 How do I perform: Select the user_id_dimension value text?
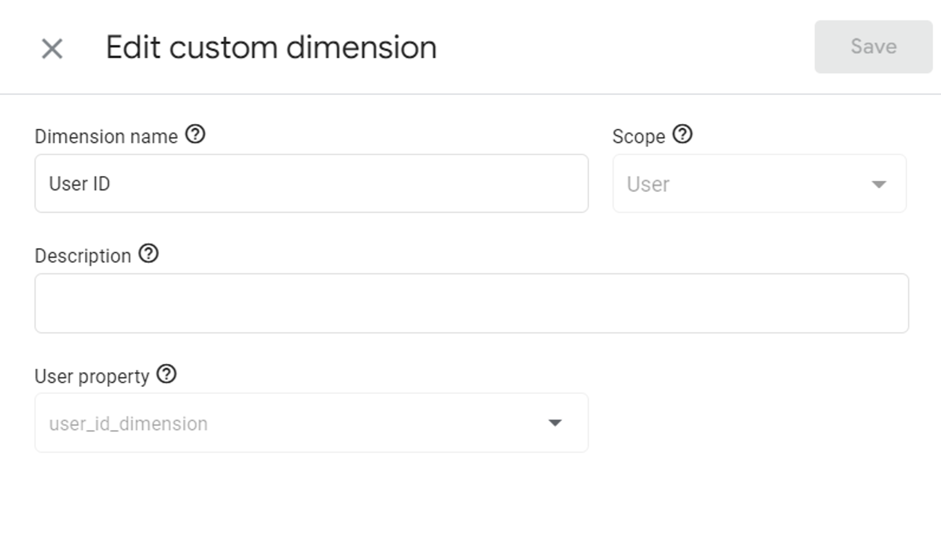pyautogui.click(x=128, y=424)
